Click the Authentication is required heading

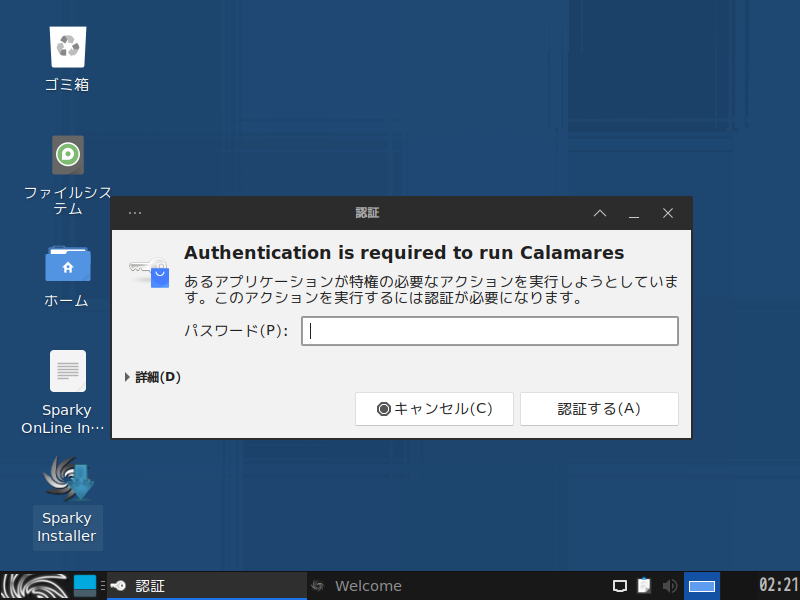point(404,253)
